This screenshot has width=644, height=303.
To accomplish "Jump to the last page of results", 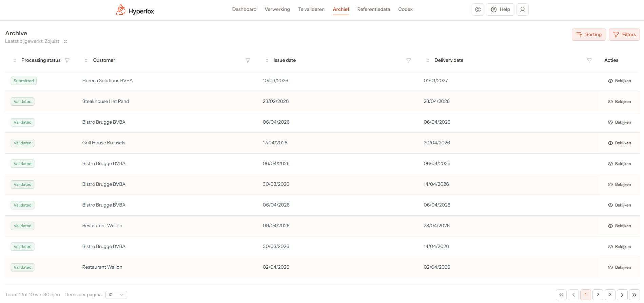I will click(634, 295).
